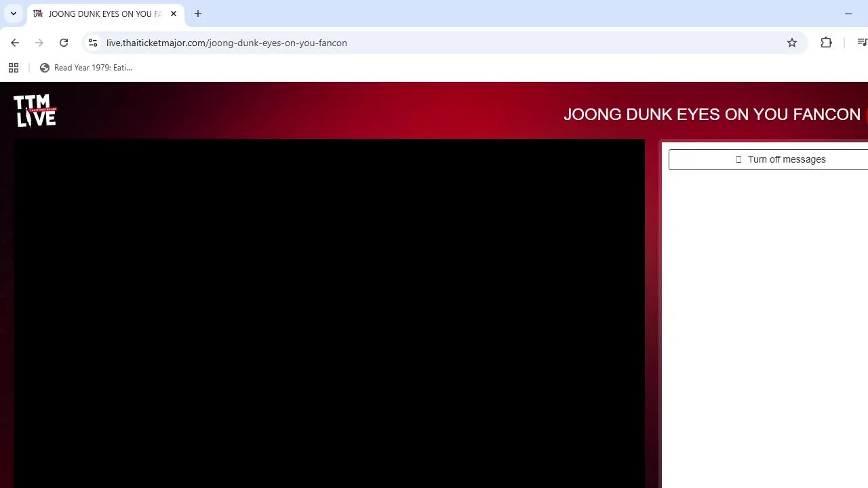This screenshot has width=868, height=488.
Task: Open the Extensions puzzle icon
Action: 826,43
